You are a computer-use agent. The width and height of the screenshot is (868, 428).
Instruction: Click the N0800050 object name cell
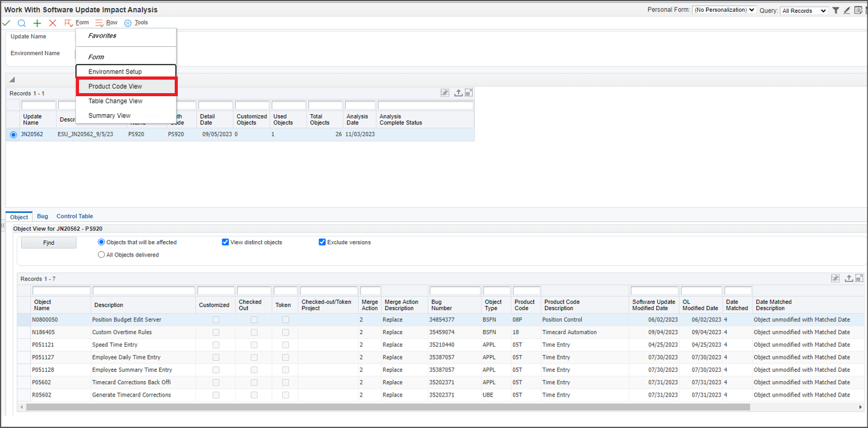[61, 320]
